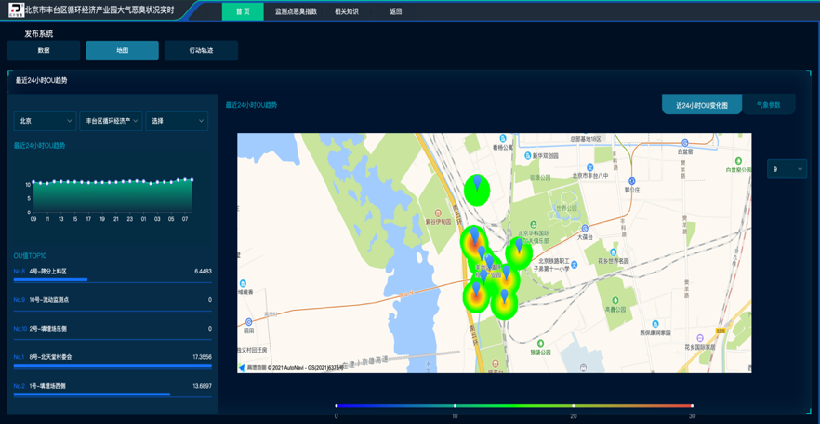Open the 选择 dropdown
Viewport: 821px width, 424px height.
[177, 121]
